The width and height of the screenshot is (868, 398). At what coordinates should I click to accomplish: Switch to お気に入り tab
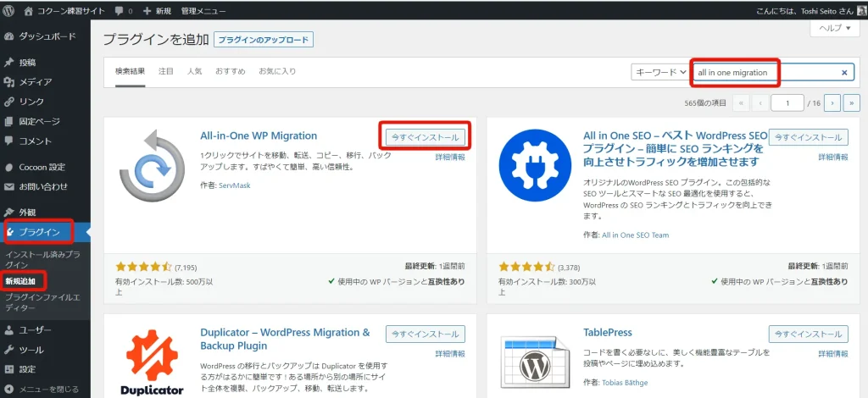(277, 72)
